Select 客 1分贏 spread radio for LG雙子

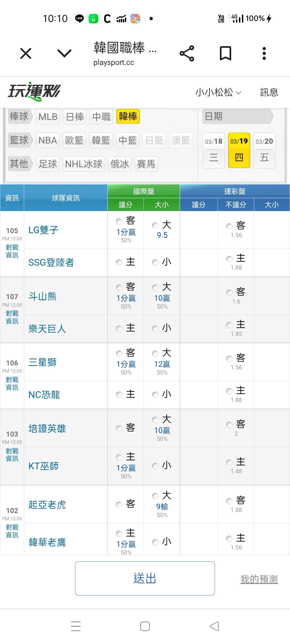119,221
